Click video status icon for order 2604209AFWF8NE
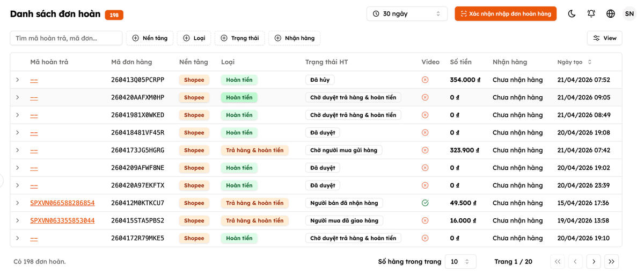Image resolution: width=644 pixels, height=279 pixels. pos(425,168)
